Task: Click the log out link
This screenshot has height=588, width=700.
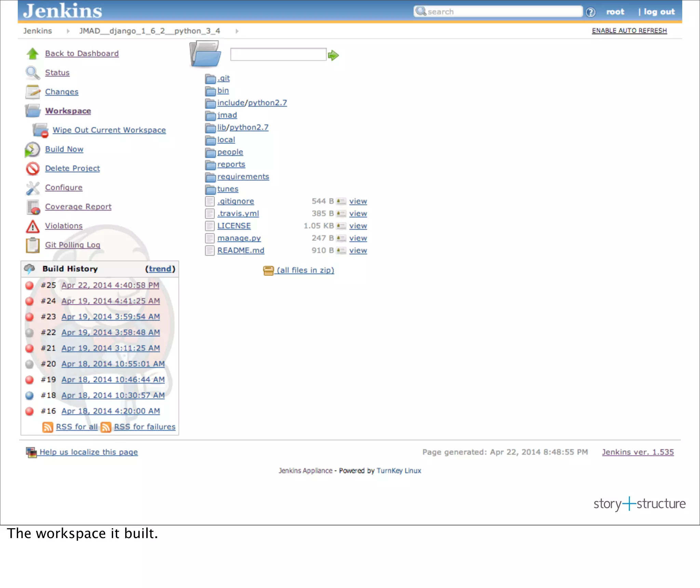Action: pyautogui.click(x=659, y=12)
